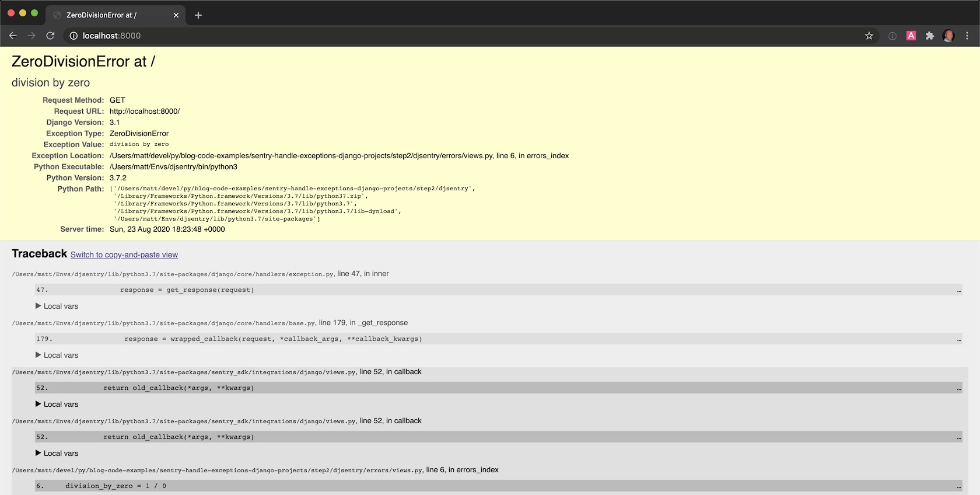Open the Chrome profile avatar
The height and width of the screenshot is (495, 980).
coord(949,36)
